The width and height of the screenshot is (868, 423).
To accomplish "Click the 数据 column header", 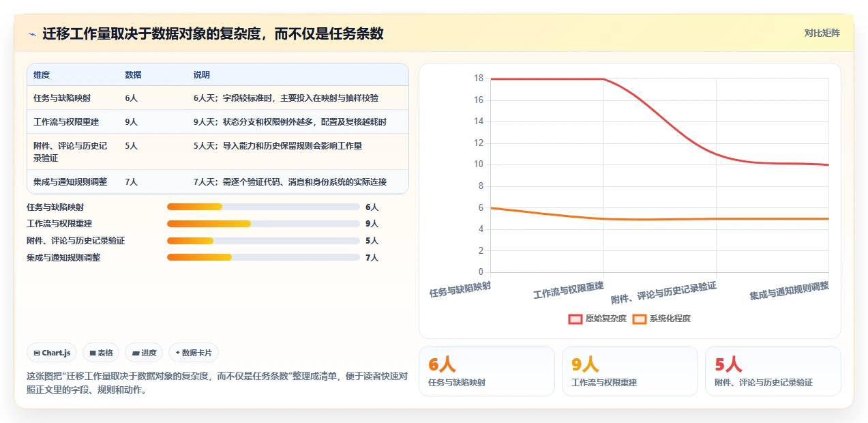I will (x=133, y=74).
